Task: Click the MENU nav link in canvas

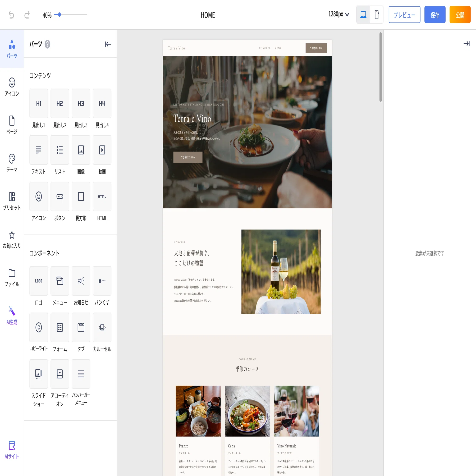Action: [x=278, y=48]
